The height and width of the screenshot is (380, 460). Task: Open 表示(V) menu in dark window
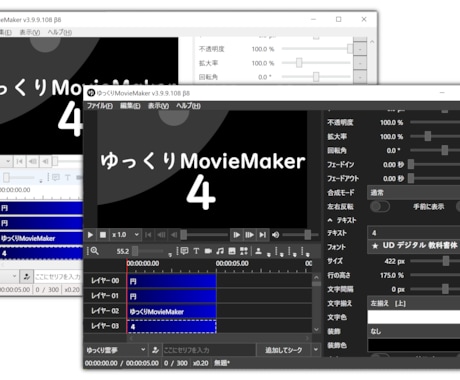pos(158,106)
